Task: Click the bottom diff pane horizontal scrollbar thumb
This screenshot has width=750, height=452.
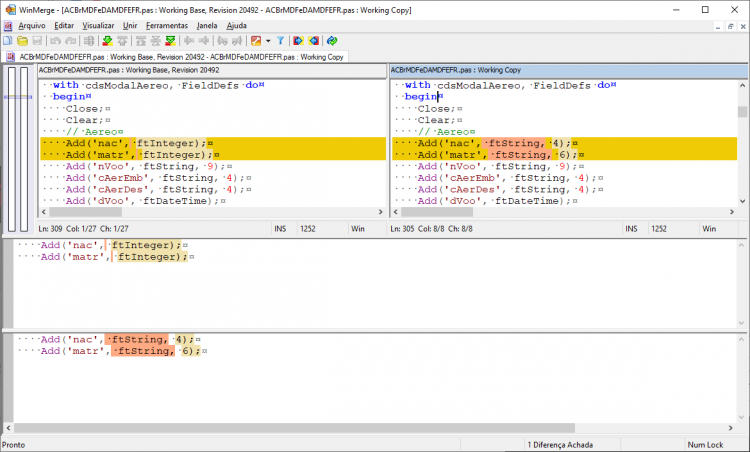Action: click(x=294, y=428)
